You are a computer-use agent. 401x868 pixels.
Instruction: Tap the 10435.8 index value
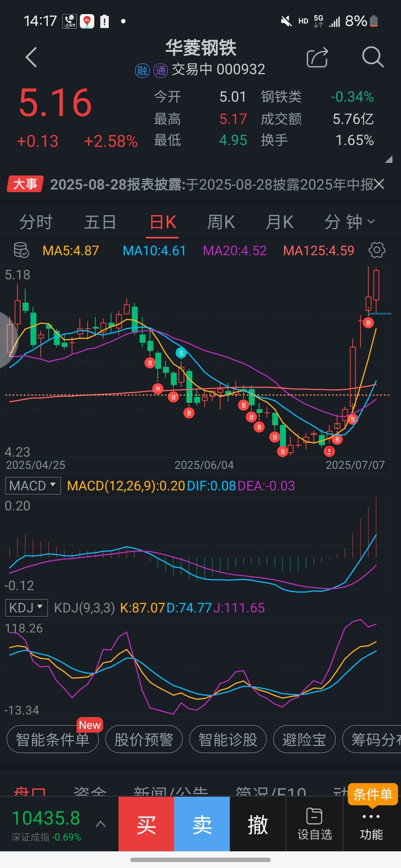click(46, 818)
